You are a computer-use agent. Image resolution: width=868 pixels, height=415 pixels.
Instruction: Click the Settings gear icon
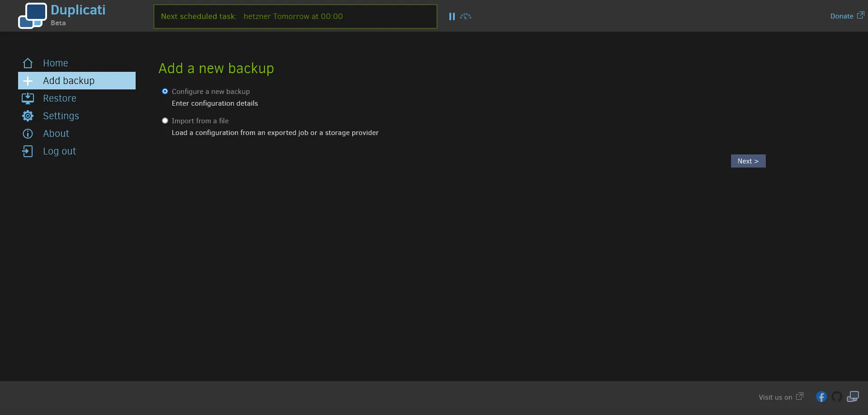[28, 116]
